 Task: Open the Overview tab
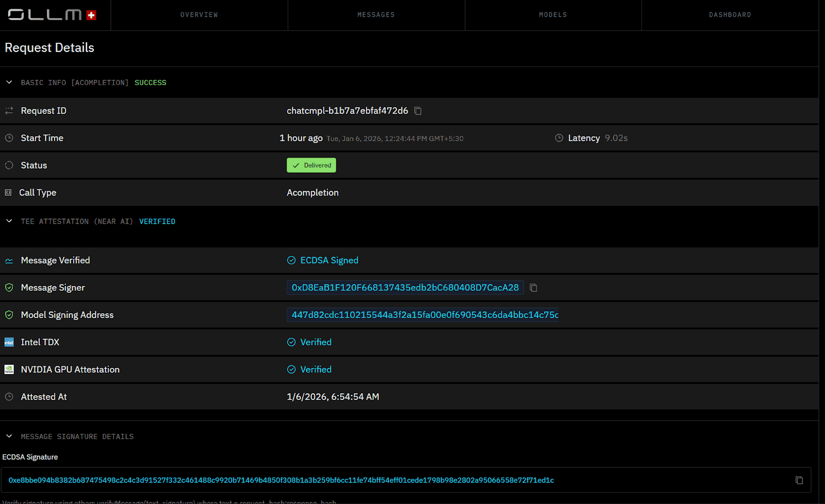click(x=199, y=15)
